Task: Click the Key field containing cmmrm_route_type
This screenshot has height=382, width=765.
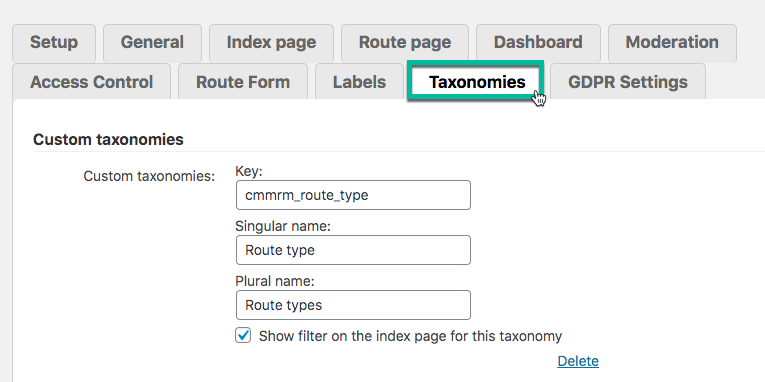Action: [x=353, y=195]
